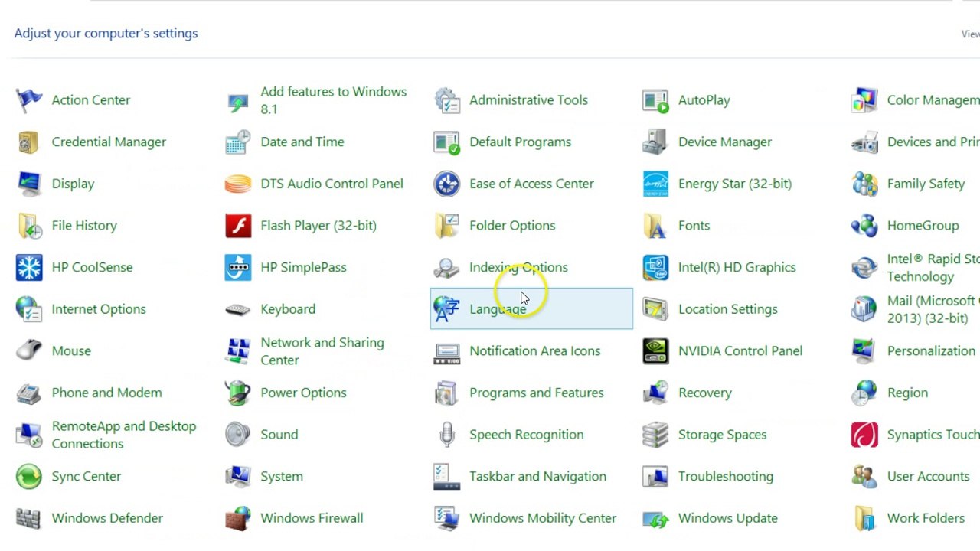Open the Storage Spaces drives icon
980x551 pixels.
tap(656, 435)
